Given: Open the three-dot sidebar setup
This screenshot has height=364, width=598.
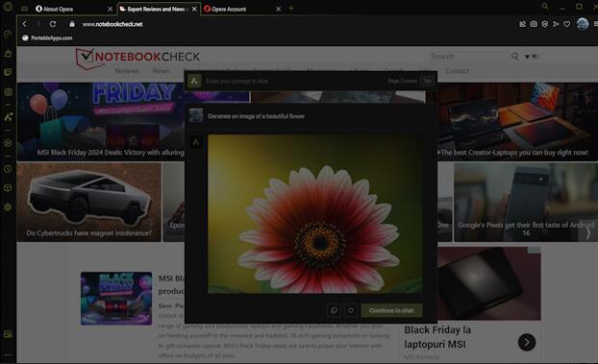Looking at the screenshot, I should tap(8, 354).
